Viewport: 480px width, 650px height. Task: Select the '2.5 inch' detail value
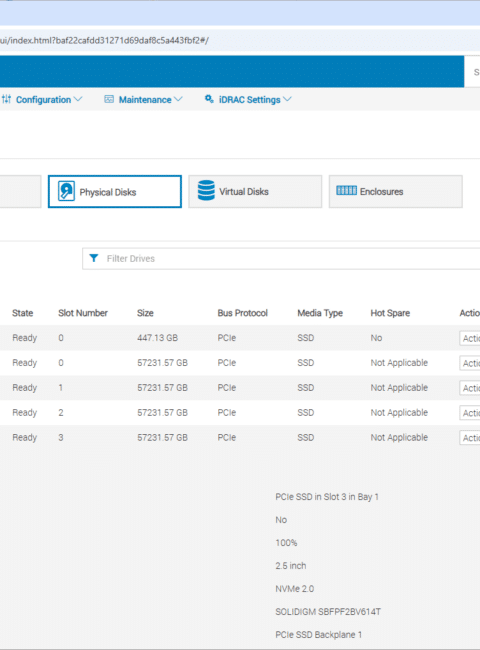[x=291, y=565]
